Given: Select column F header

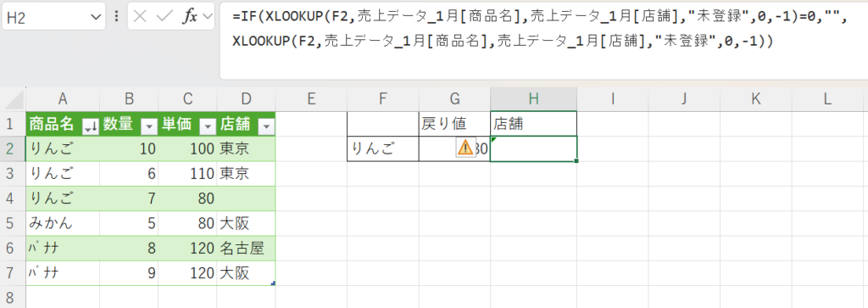Looking at the screenshot, I should [x=382, y=98].
